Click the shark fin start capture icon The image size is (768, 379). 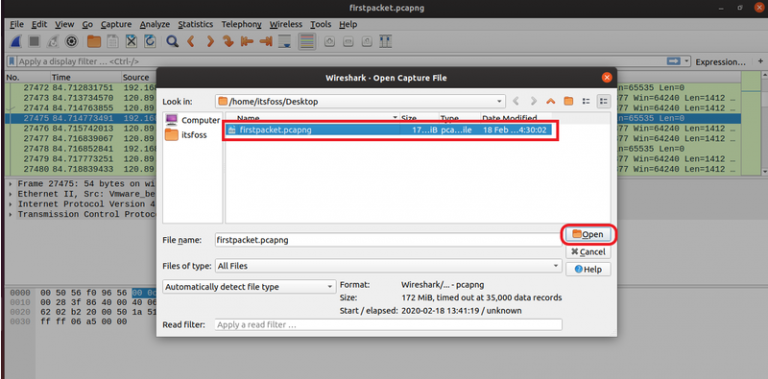pyautogui.click(x=15, y=42)
